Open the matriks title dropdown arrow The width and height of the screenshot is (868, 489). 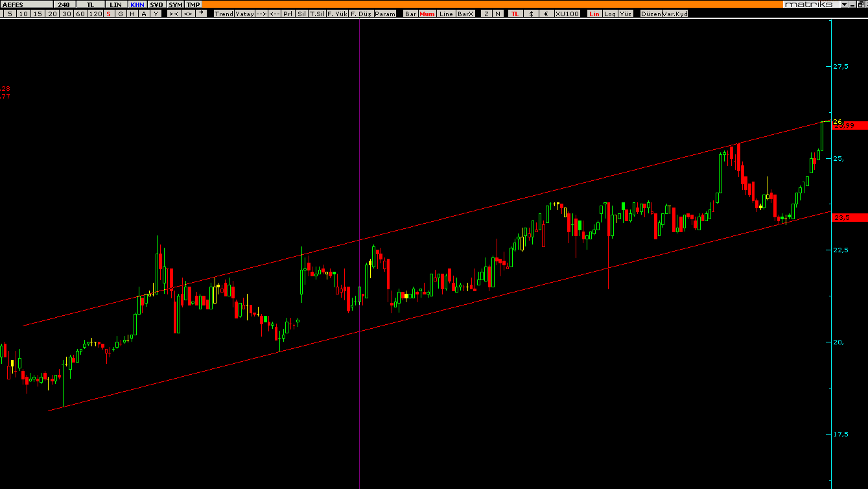[x=843, y=5]
